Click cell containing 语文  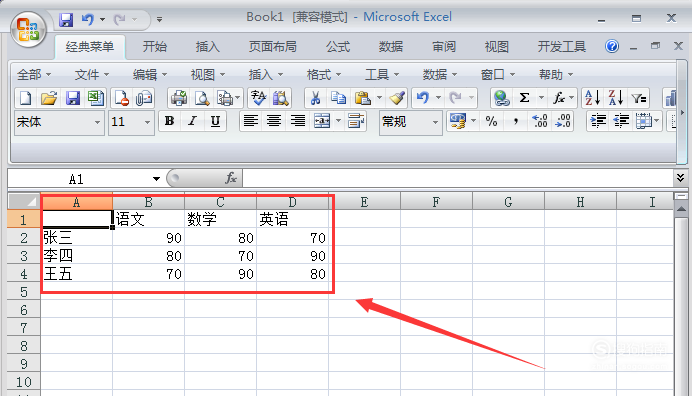tap(148, 219)
